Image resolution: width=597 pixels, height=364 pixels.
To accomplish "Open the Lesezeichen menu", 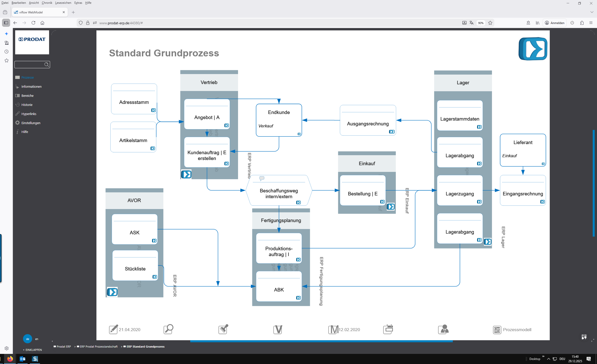I will (63, 3).
